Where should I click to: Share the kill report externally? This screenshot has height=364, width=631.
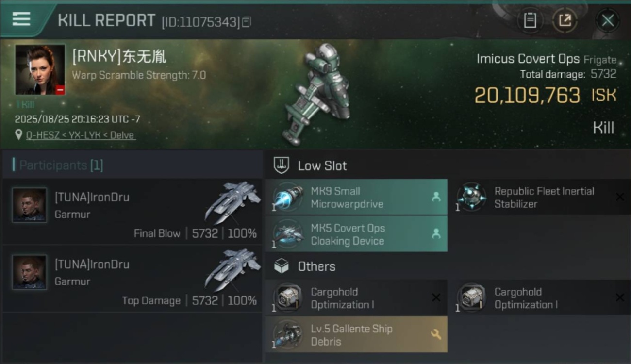coord(565,20)
